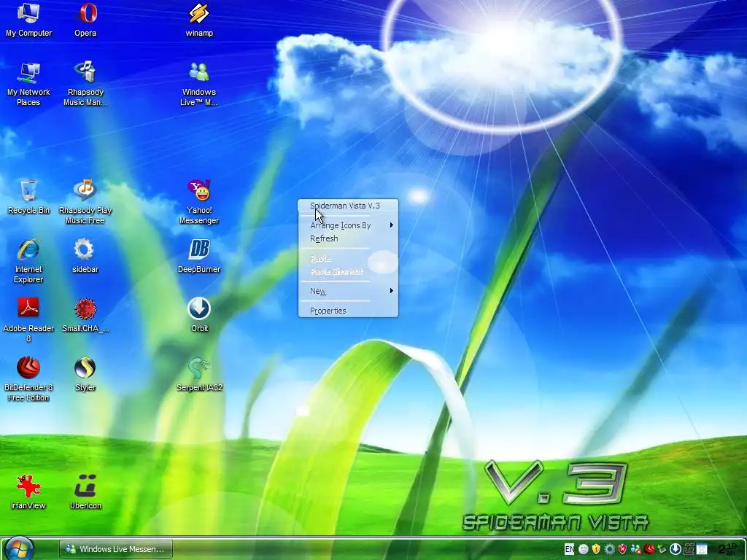Select the sidebar gear icon
The width and height of the screenshot is (747, 560).
(85, 256)
